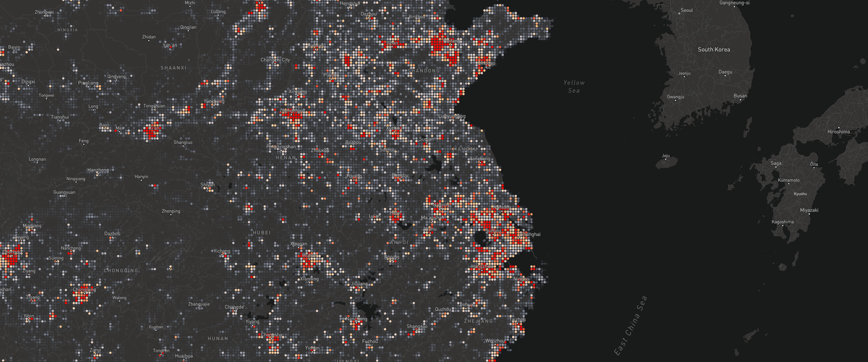Select the Wuhan city label
868x362 pixels.
click(x=309, y=256)
